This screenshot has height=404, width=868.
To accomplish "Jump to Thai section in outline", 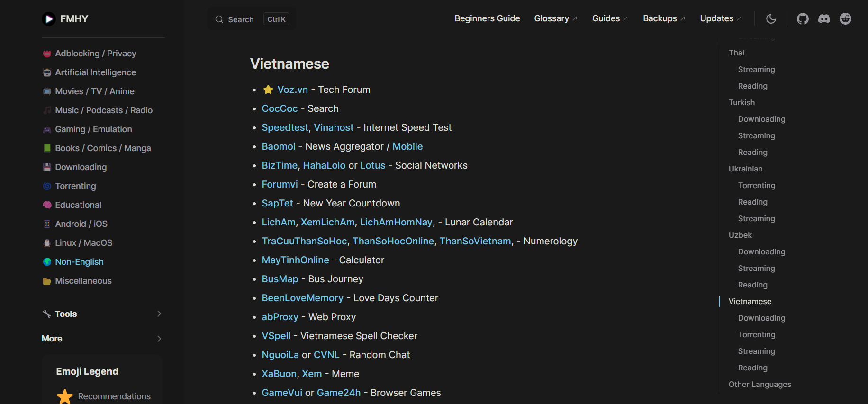I will (x=736, y=53).
